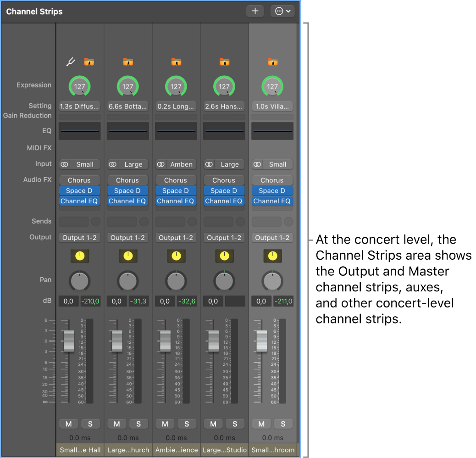Click the tuning fork icon on Small Hall strip
Screen dimensions: 476x458
71,61
